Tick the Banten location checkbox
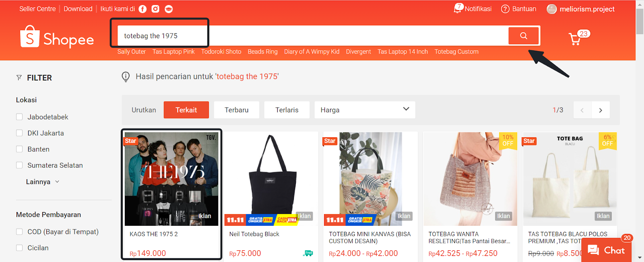This screenshot has height=262, width=644. (x=19, y=149)
